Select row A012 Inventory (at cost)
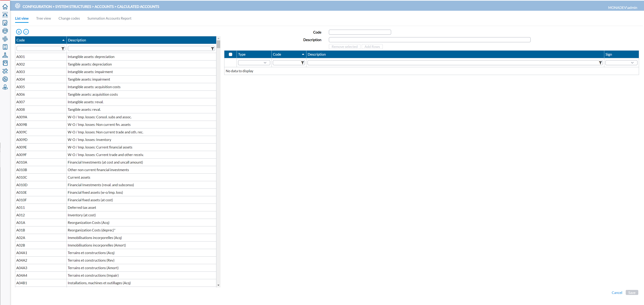644x305 pixels. [116, 215]
